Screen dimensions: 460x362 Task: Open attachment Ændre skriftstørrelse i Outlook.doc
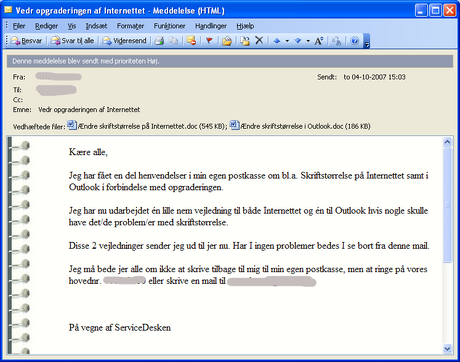click(301, 126)
